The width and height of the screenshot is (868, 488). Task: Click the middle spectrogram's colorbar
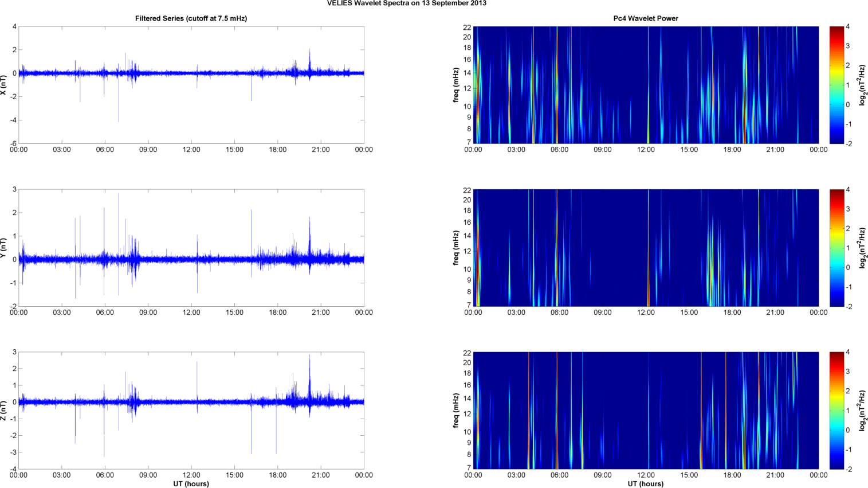click(836, 248)
